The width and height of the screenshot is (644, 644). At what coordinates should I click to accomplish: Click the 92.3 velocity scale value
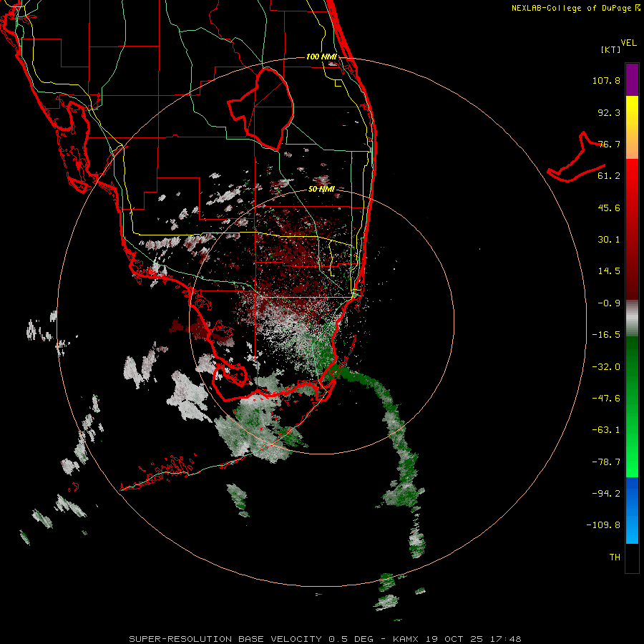(609, 112)
